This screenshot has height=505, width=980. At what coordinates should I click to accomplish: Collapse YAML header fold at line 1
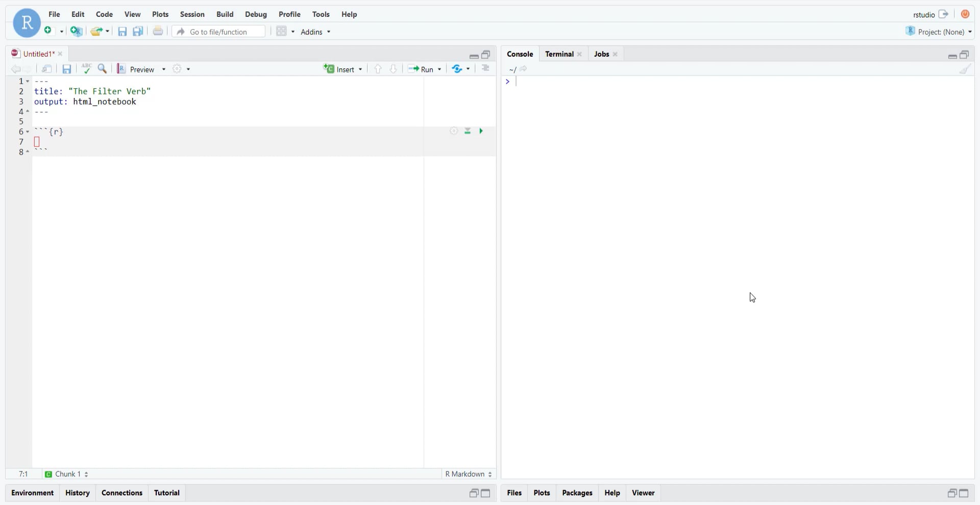click(28, 82)
